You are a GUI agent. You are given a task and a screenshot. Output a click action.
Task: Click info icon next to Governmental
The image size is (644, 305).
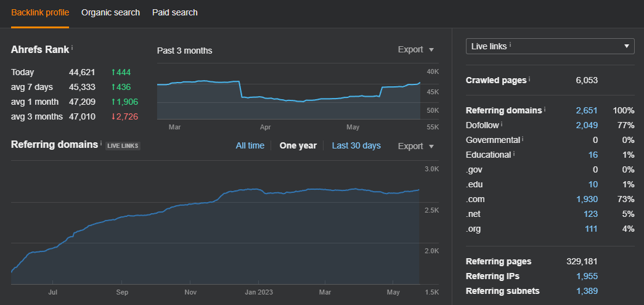coord(523,139)
